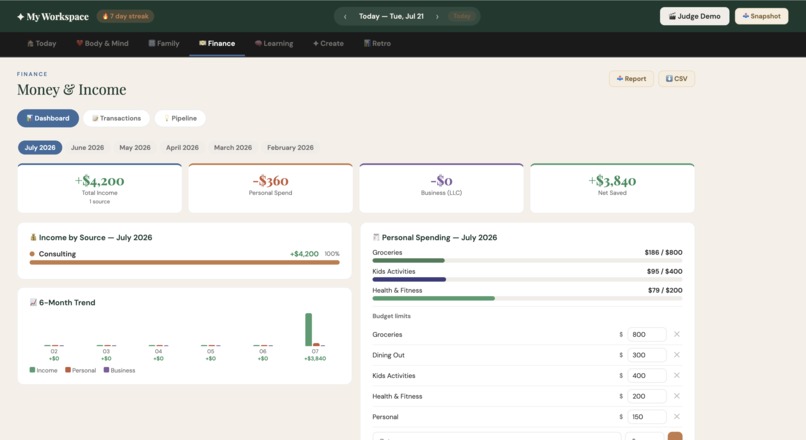Select February 2026 month
Screen dimensions: 806x440
coord(290,148)
